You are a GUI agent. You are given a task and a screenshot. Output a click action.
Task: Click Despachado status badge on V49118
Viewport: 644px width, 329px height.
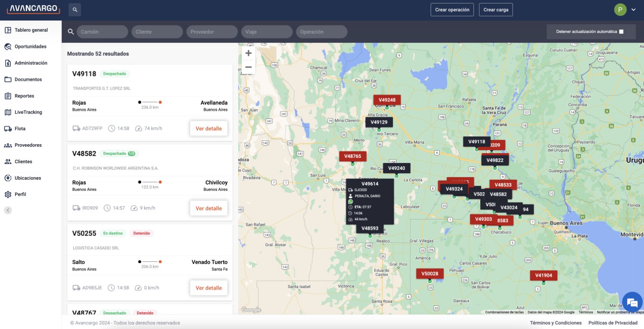pos(115,74)
